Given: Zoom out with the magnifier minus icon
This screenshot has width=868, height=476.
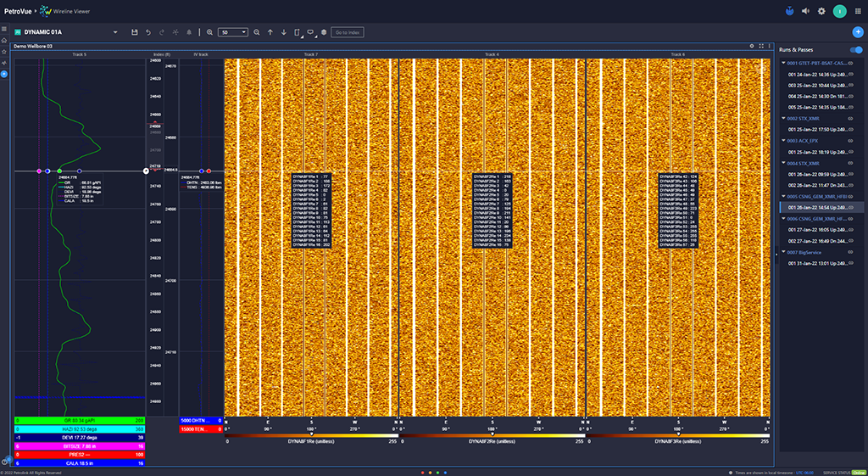Looking at the screenshot, I should coord(256,32).
